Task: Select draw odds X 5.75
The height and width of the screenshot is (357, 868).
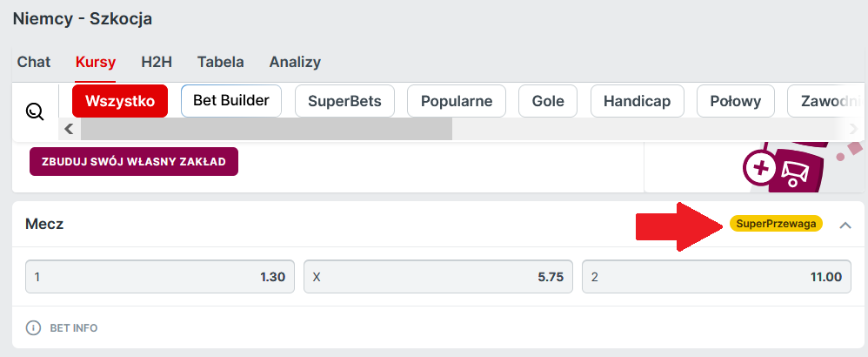Action: pyautogui.click(x=437, y=278)
